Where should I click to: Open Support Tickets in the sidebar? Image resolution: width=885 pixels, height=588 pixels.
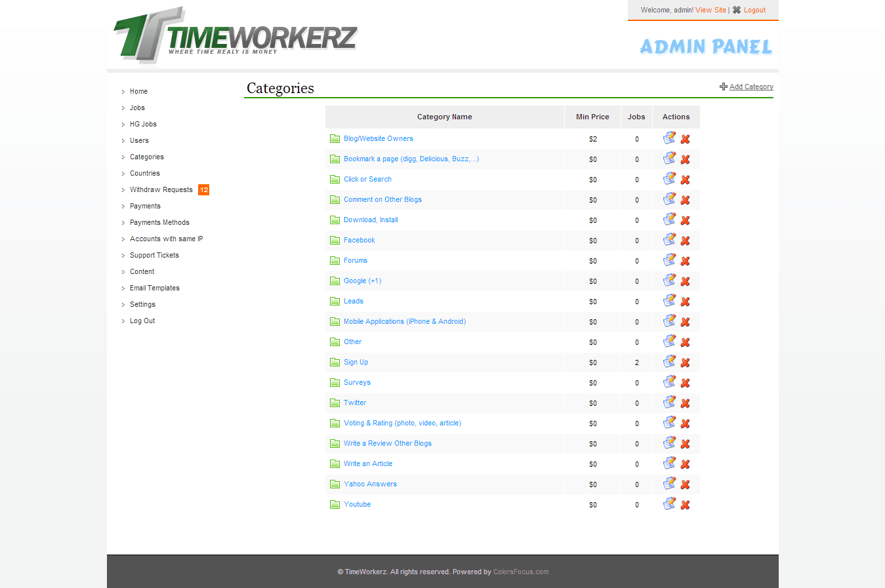coord(154,256)
